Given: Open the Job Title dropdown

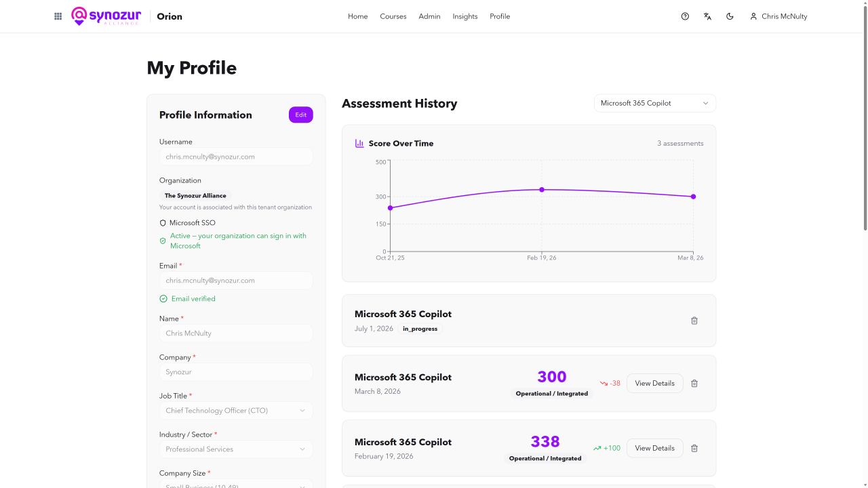Looking at the screenshot, I should 236,411.
